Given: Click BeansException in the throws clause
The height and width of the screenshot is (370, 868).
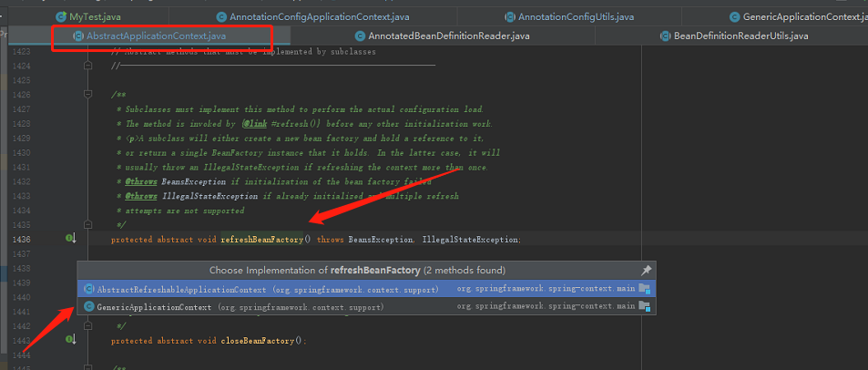Looking at the screenshot, I should point(381,240).
